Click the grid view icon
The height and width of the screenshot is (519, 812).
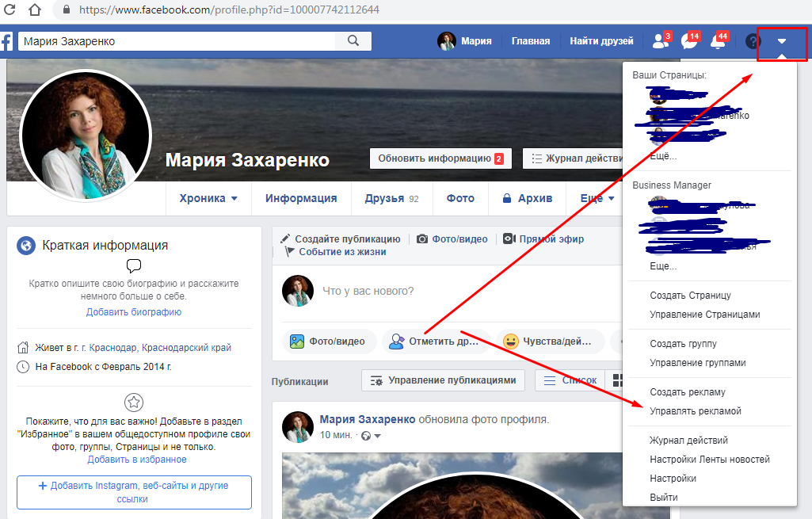(617, 380)
